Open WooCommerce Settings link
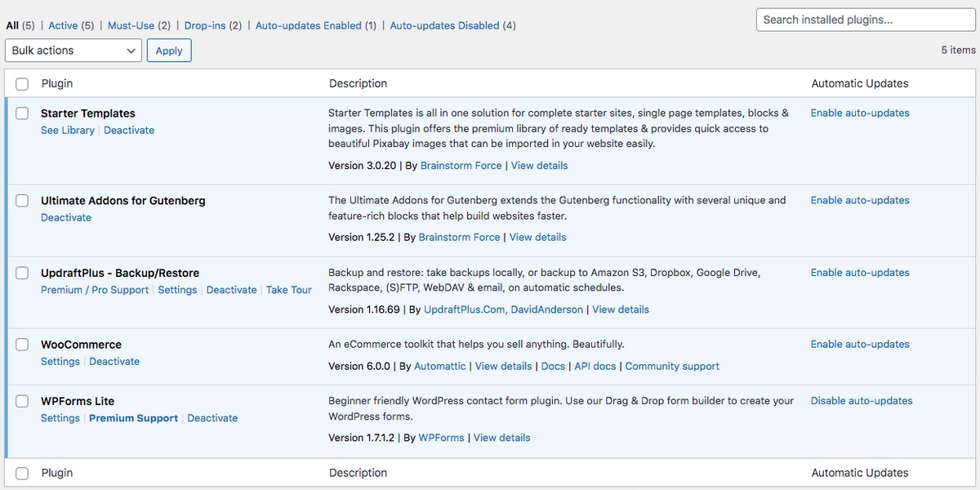The image size is (980, 490). coord(60,361)
